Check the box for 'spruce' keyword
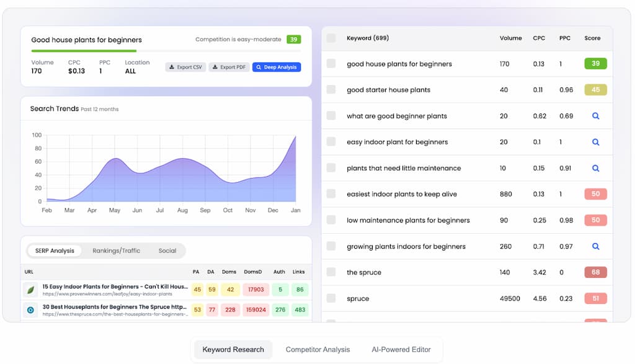The image size is (635, 364). (x=331, y=298)
